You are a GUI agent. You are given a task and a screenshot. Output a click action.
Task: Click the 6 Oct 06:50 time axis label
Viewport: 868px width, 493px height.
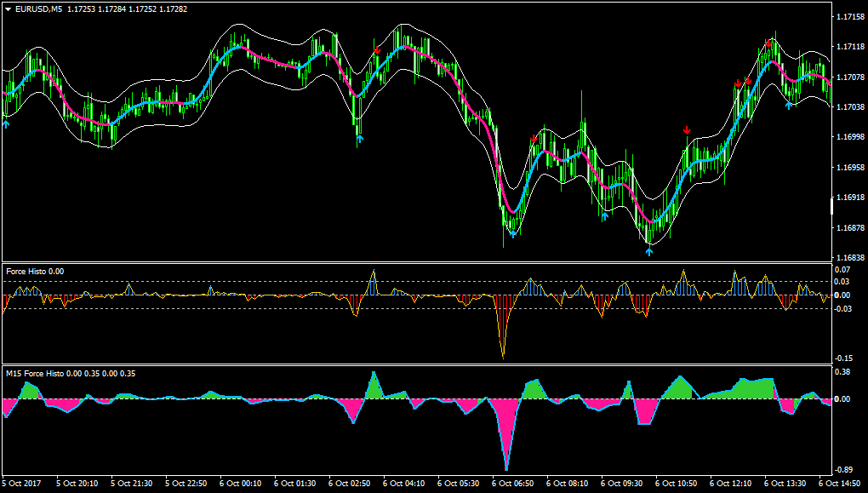(513, 484)
